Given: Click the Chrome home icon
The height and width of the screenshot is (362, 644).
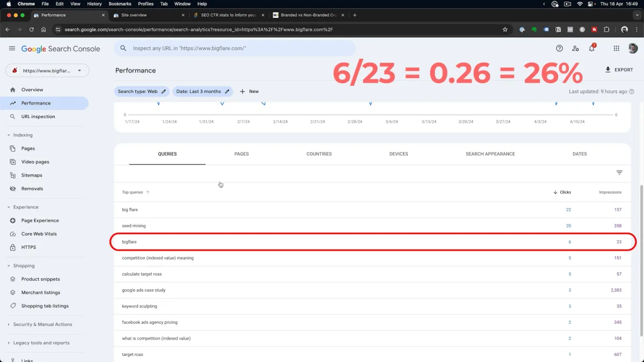Looking at the screenshot, I should click(43, 29).
